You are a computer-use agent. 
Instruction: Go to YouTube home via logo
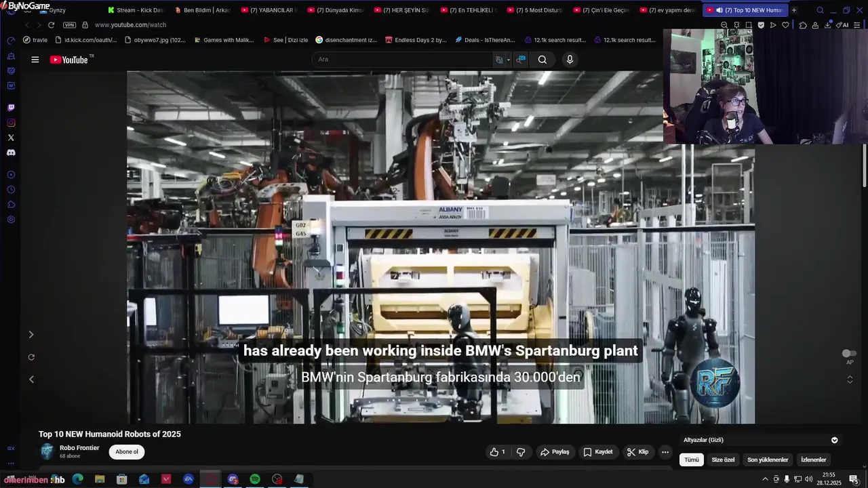pos(68,60)
